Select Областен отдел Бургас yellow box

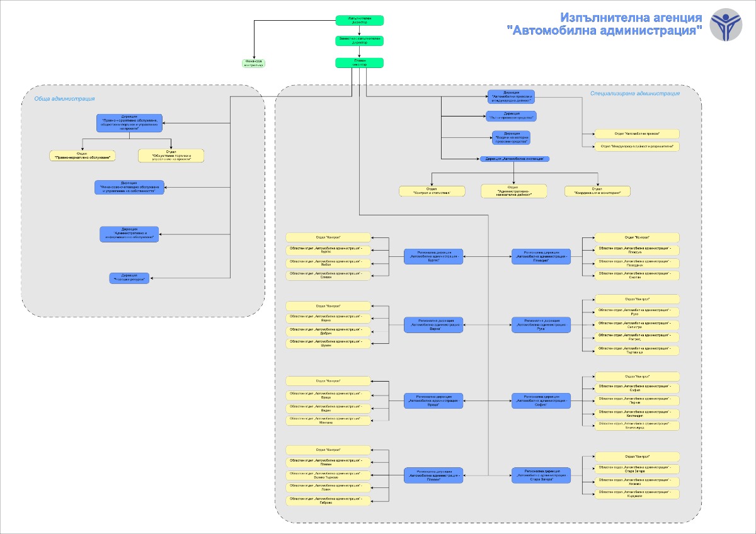click(328, 250)
